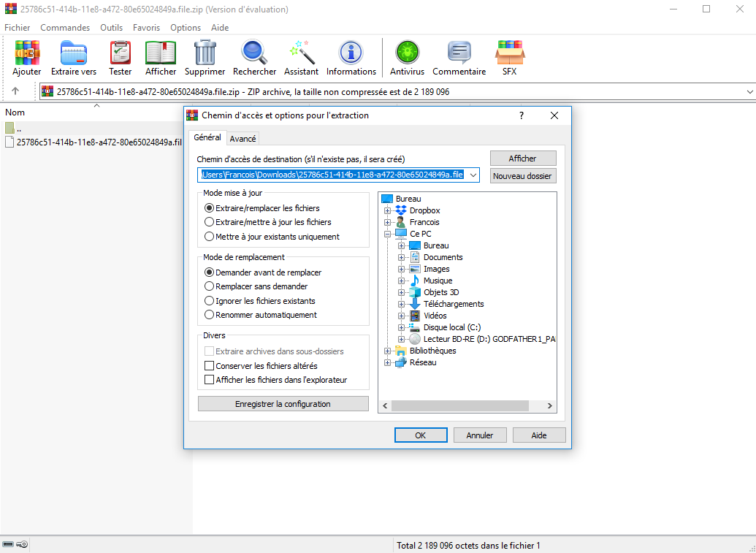Click the Tester archive icon
This screenshot has height=553, width=756.
(121, 53)
